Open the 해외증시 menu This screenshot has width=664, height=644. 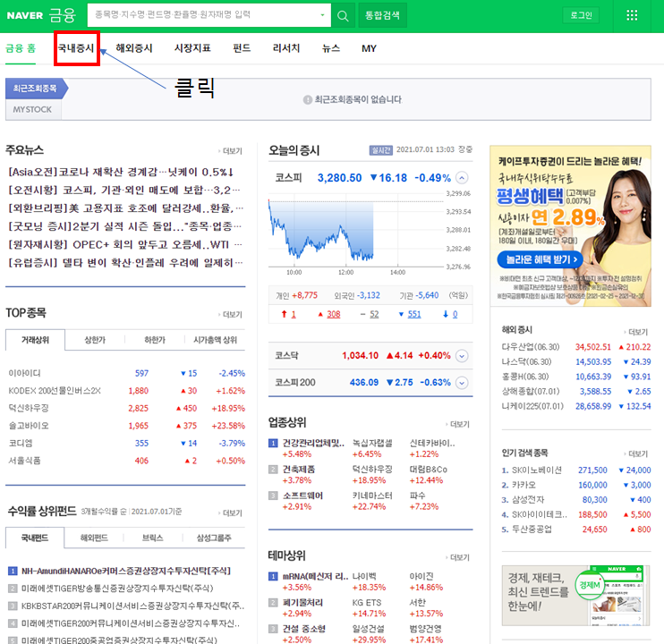click(x=134, y=48)
